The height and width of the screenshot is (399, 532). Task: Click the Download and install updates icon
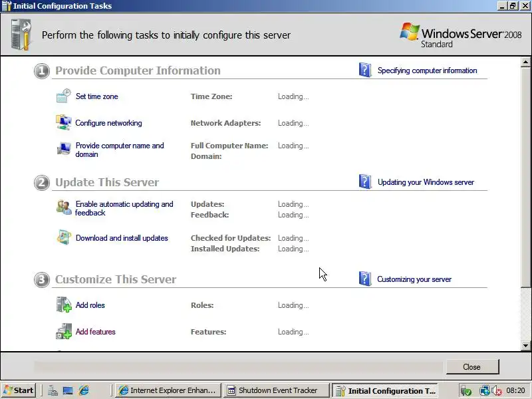[x=64, y=237]
